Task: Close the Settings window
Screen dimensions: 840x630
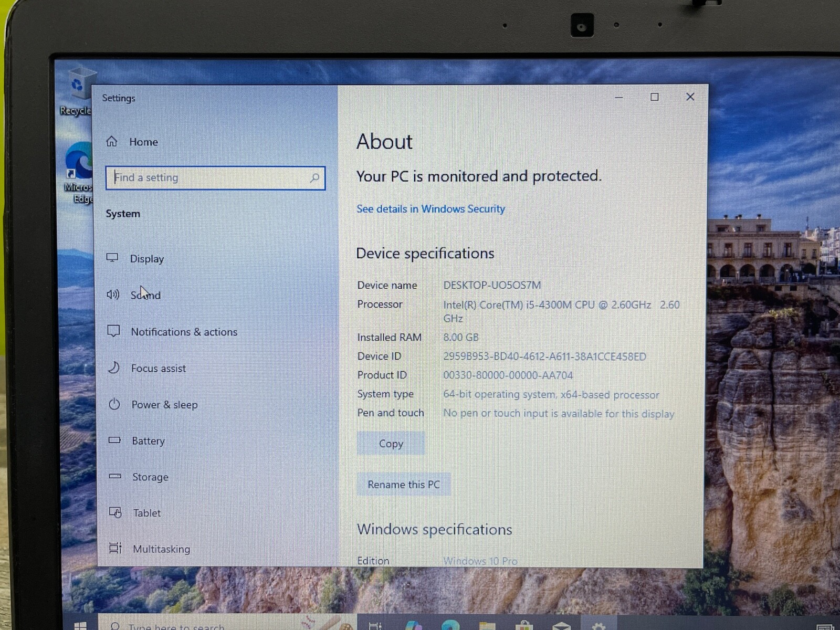Action: click(690, 97)
